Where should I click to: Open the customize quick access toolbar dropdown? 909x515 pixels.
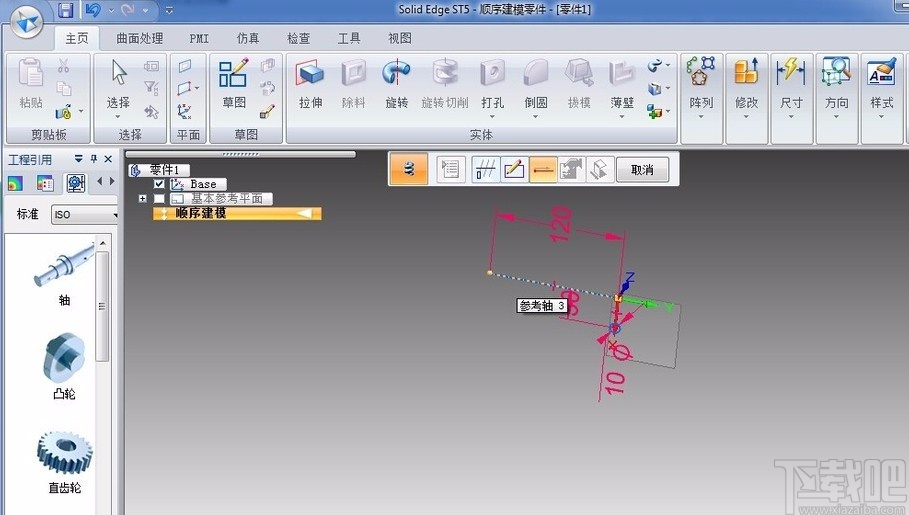pos(169,10)
